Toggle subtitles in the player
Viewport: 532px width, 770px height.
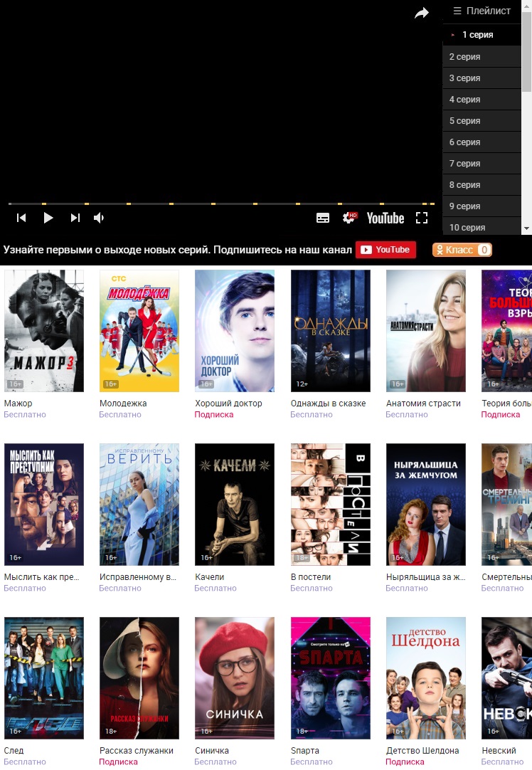click(x=323, y=218)
